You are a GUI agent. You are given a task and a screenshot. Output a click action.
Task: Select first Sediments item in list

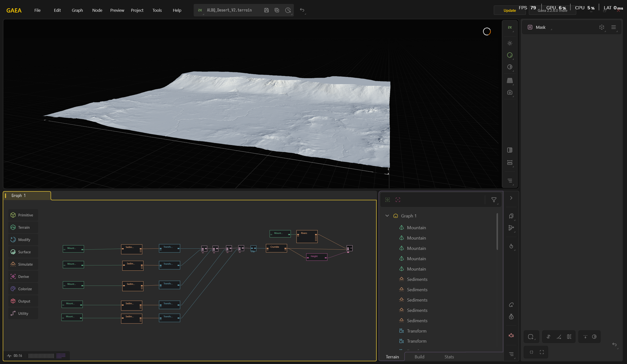coord(417,279)
